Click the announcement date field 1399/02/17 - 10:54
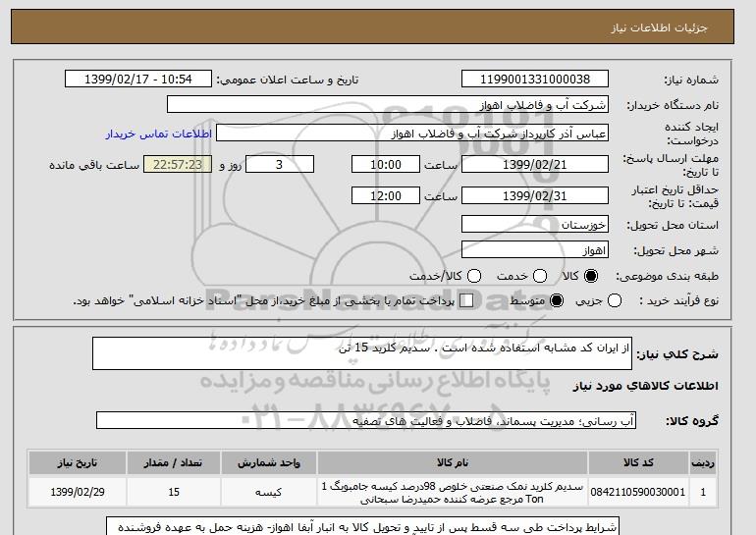Viewport: 756px width, 535px height. point(138,80)
